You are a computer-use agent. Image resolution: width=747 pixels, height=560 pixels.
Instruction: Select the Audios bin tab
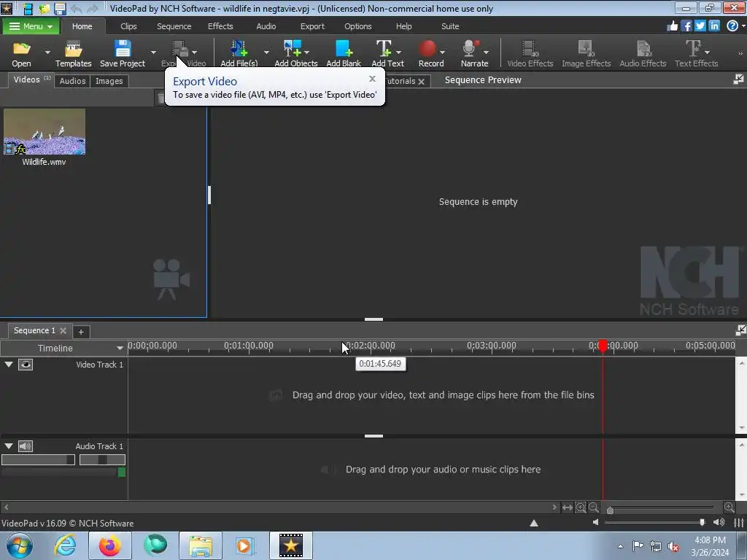point(72,81)
